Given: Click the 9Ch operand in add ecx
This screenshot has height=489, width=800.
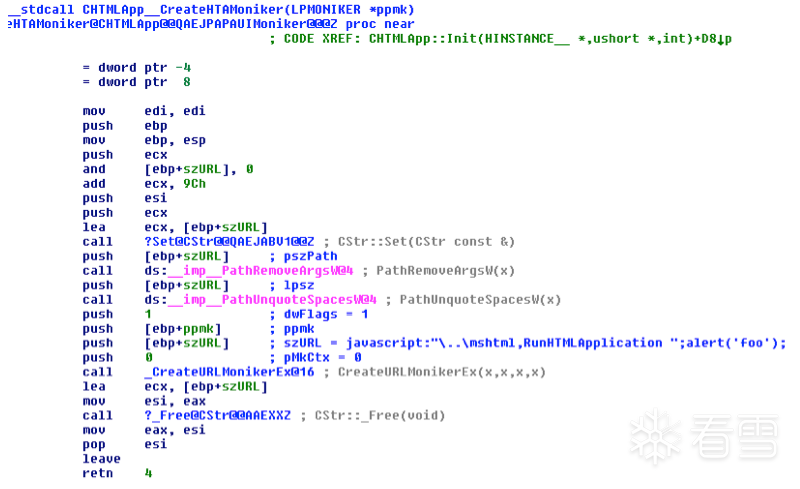Looking at the screenshot, I should tap(194, 184).
